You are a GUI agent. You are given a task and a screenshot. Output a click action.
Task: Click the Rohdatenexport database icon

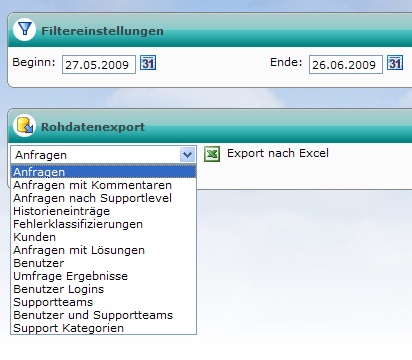pyautogui.click(x=24, y=126)
